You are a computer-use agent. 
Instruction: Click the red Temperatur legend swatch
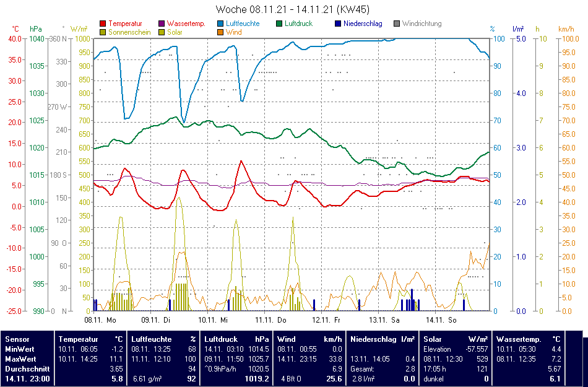coord(103,24)
